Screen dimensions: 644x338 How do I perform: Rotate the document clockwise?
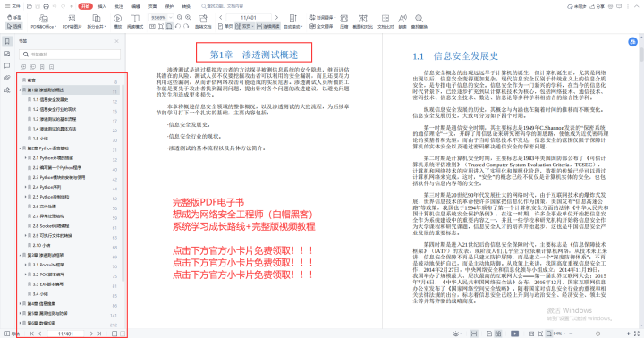click(186, 26)
